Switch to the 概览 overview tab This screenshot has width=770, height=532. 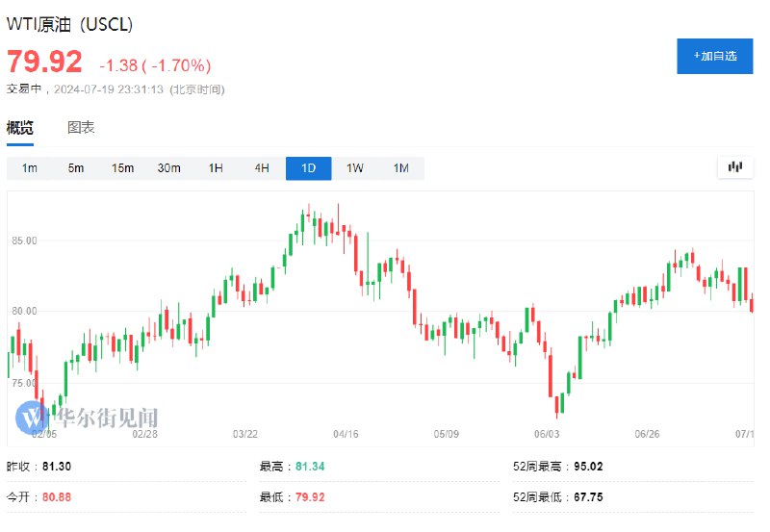[20, 128]
